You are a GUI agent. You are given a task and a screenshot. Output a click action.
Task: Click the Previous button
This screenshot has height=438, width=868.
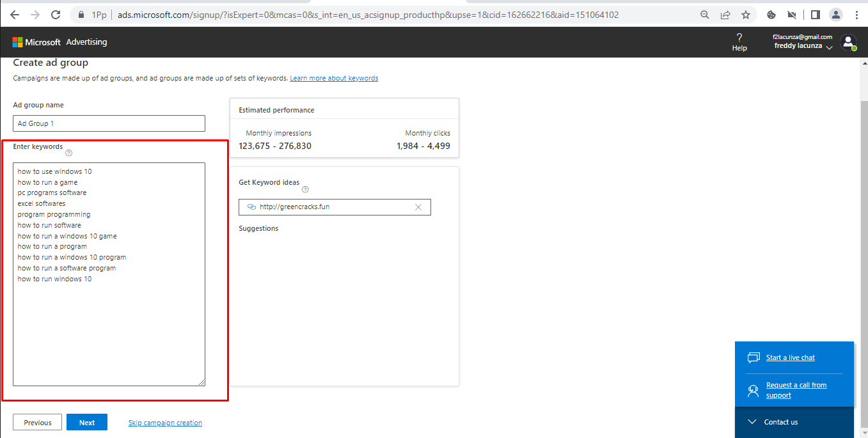[37, 423]
